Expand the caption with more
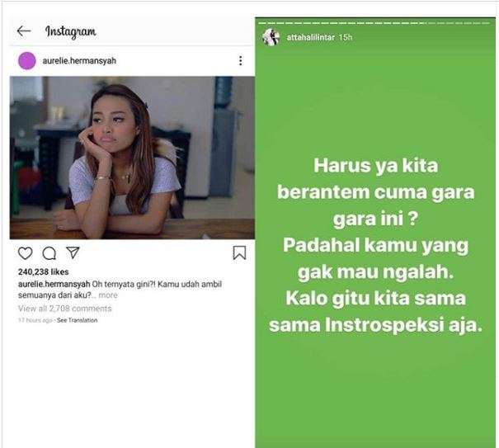Image resolution: width=499 pixels, height=448 pixels. pos(108,295)
